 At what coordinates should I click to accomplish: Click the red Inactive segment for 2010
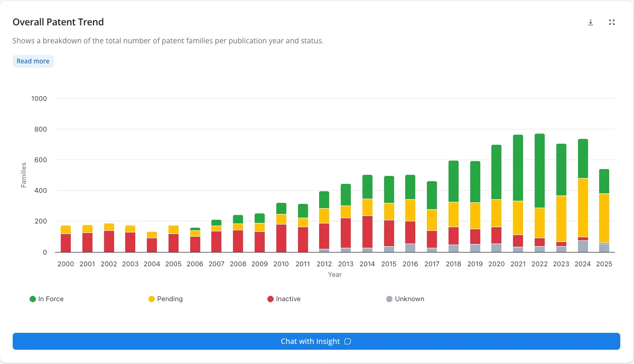[x=281, y=238]
